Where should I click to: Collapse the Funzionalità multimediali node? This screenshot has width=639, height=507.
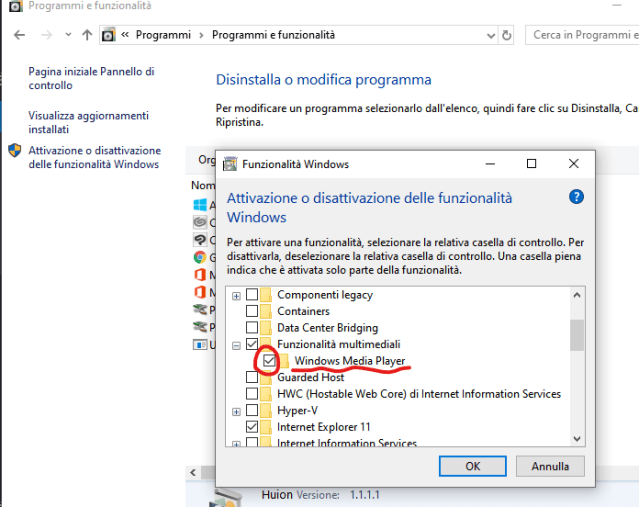(x=236, y=344)
